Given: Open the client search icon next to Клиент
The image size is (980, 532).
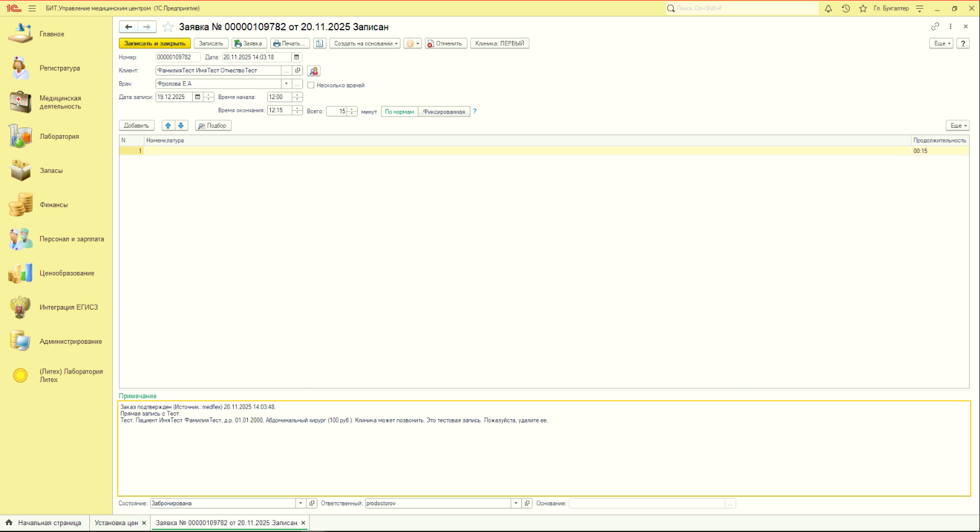Looking at the screenshot, I should click(x=314, y=71).
